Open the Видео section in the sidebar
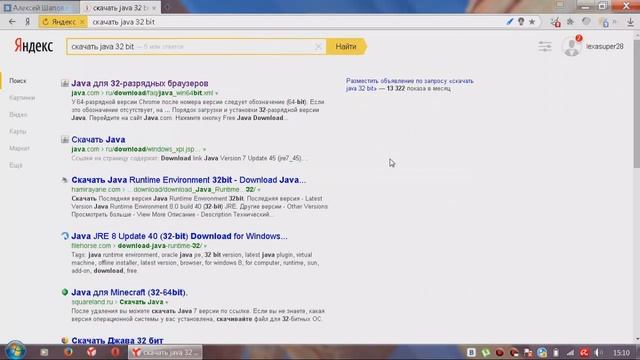The image size is (640, 360). [18, 115]
